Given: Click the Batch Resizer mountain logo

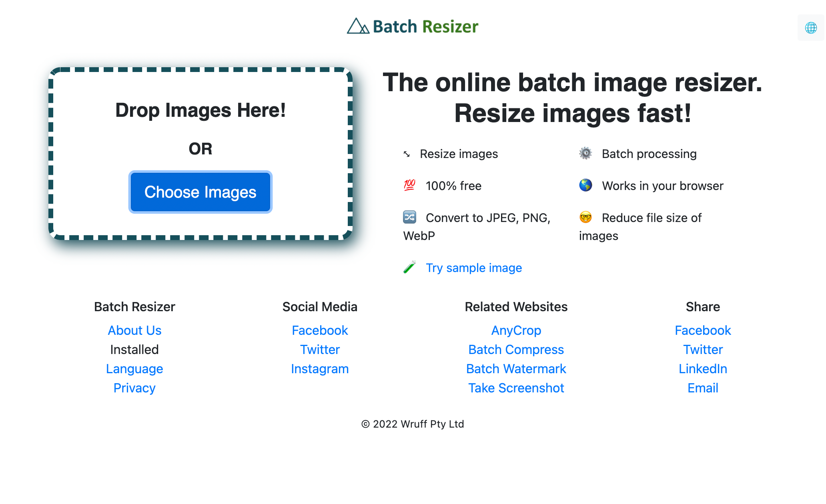Looking at the screenshot, I should [358, 26].
